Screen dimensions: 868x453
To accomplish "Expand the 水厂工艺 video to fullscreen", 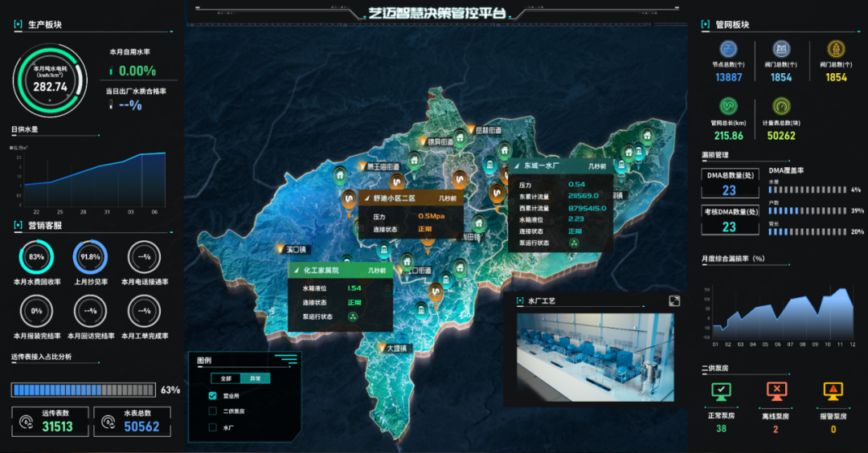I will tap(674, 300).
